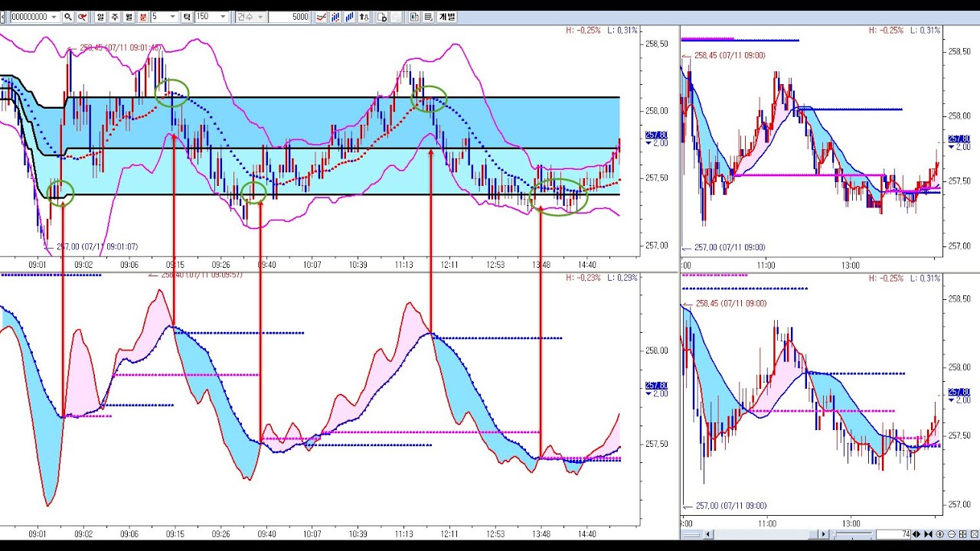Click the chart layout icon before the grid icon
980x551 pixels.
coord(414,17)
